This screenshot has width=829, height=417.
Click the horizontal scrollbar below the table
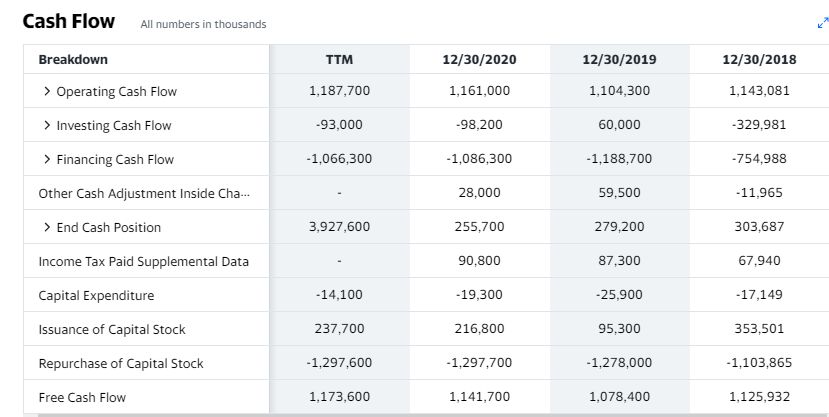coord(432,415)
